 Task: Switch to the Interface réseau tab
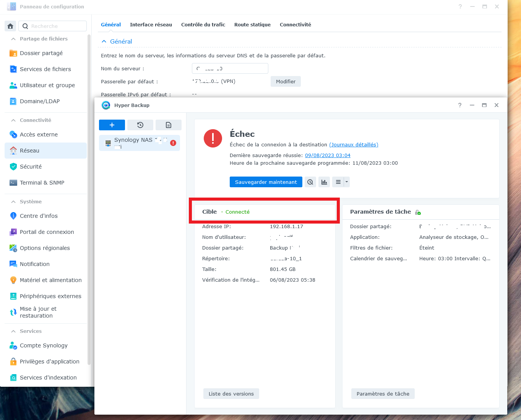pos(151,24)
